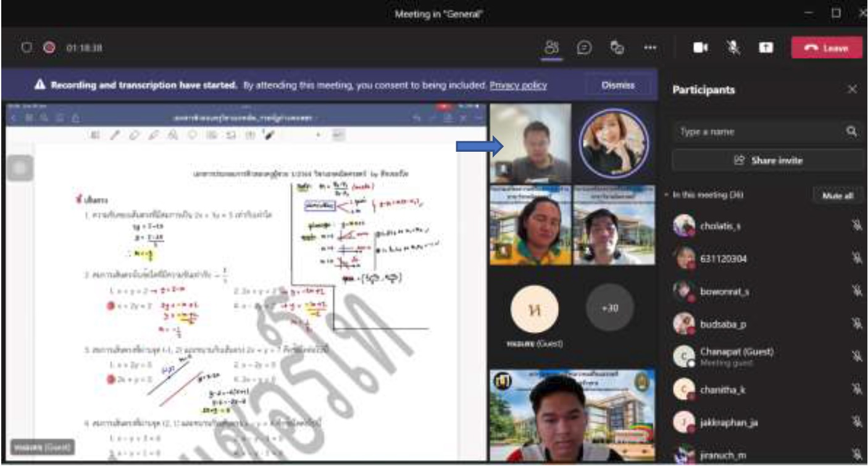Open the More actions ellipsis menu
Screen dimensions: 868x467
click(x=648, y=48)
